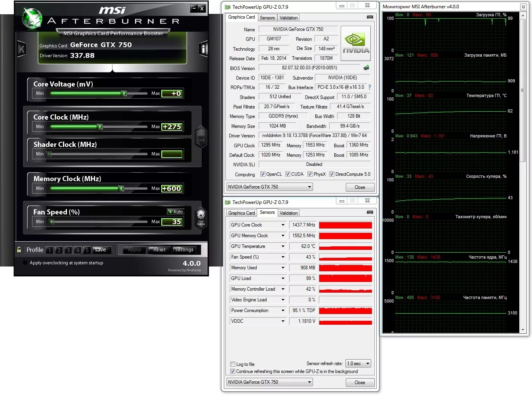Switch to Sensors tab in upper GPU-Z window

point(267,18)
